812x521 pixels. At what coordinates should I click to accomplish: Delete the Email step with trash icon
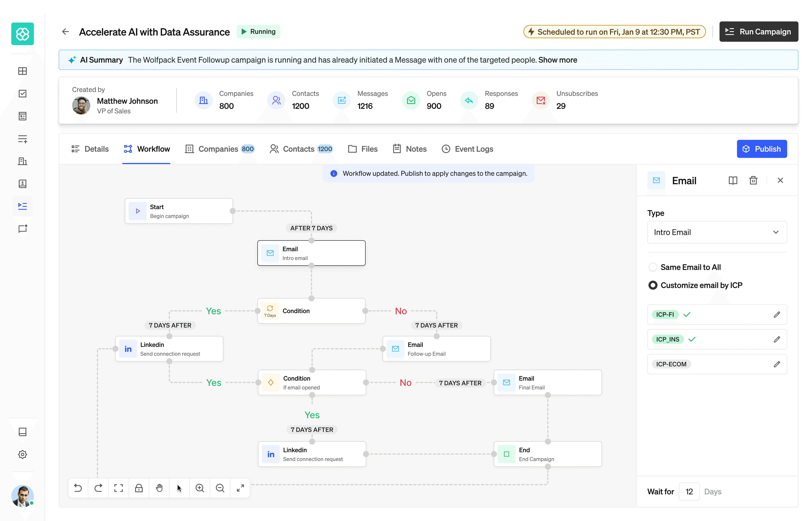pos(753,180)
